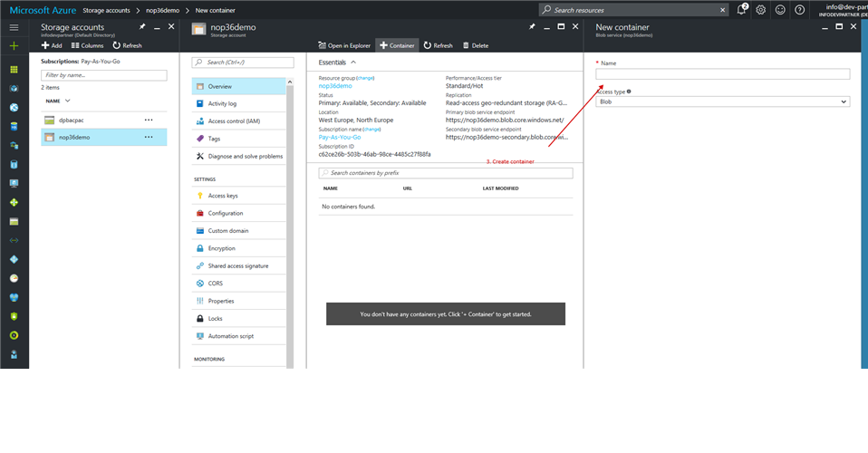Select the dpbacpac storage account
This screenshot has width=868, height=453.
pyautogui.click(x=104, y=120)
